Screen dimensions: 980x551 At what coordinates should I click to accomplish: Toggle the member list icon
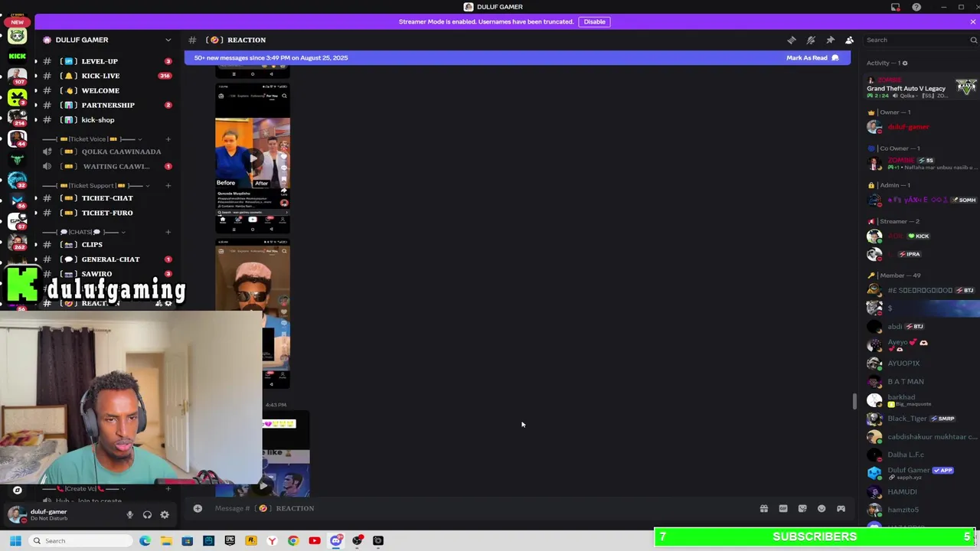tap(849, 40)
